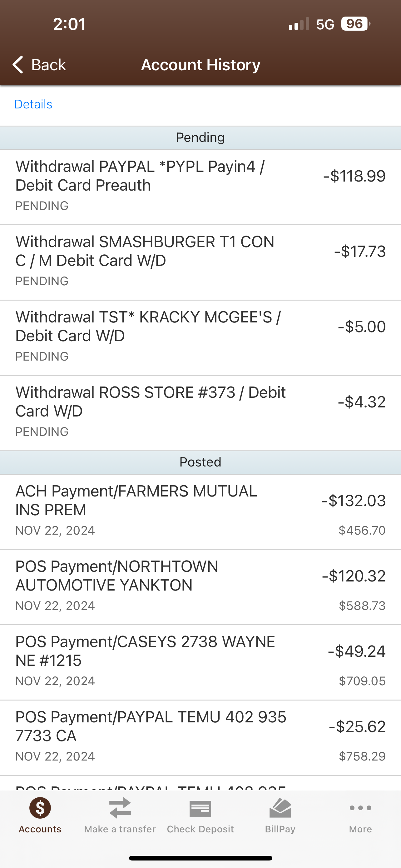This screenshot has width=401, height=868.
Task: Open the NORTHTOWN AUTOMOTIVE YANKTON payment
Action: (200, 587)
